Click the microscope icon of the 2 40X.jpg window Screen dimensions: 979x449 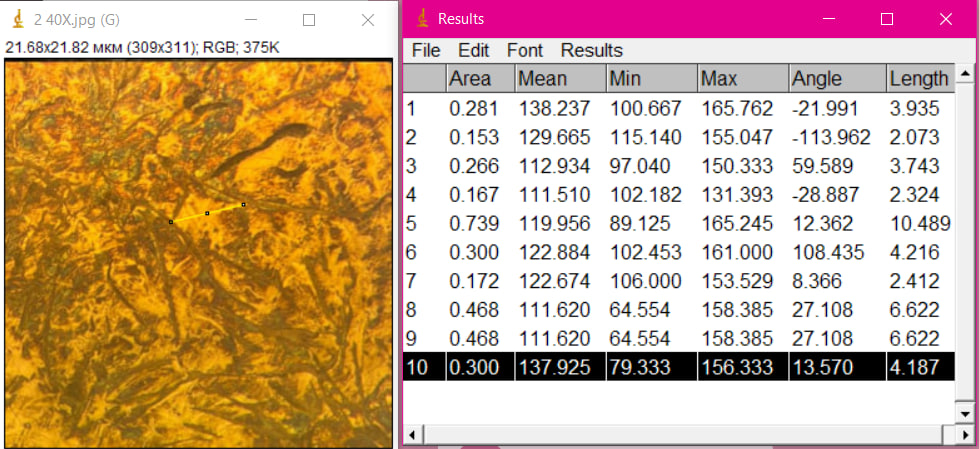point(18,20)
